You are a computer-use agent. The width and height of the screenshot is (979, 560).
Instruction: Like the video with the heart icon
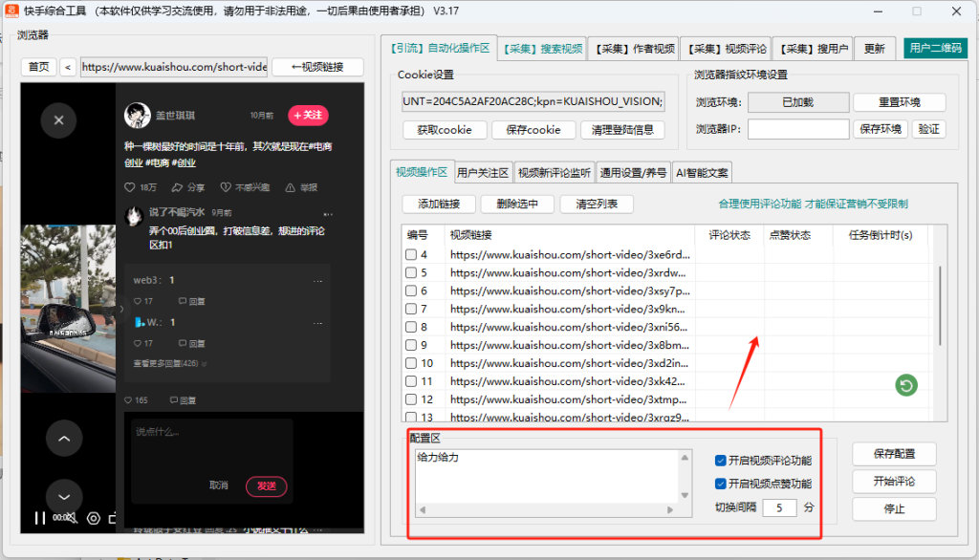click(131, 187)
